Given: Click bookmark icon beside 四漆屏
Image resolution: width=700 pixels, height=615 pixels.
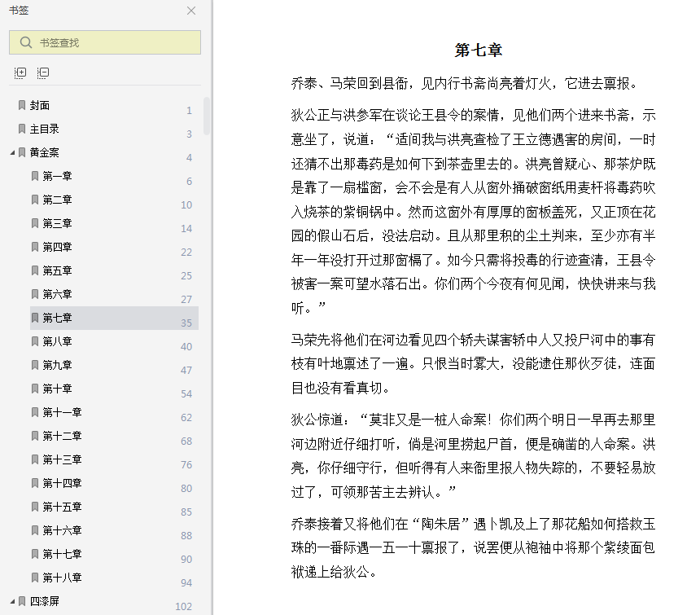Looking at the screenshot, I should pos(22,602).
